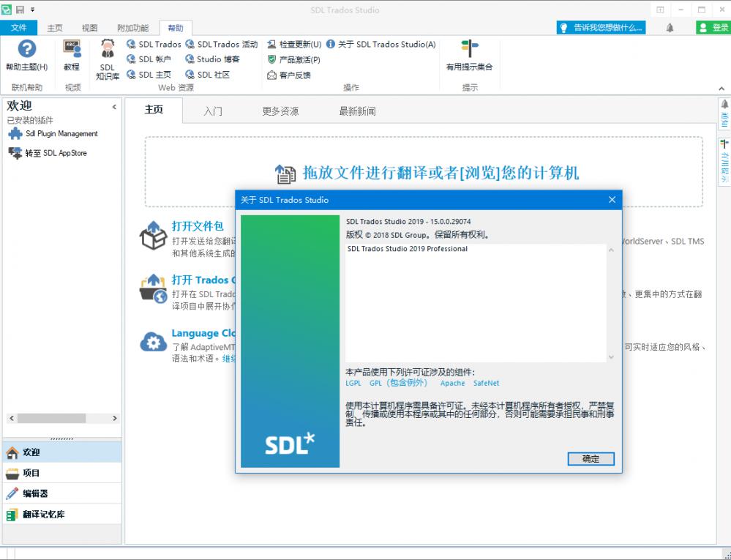Switch to 项目 projects view

(62, 473)
